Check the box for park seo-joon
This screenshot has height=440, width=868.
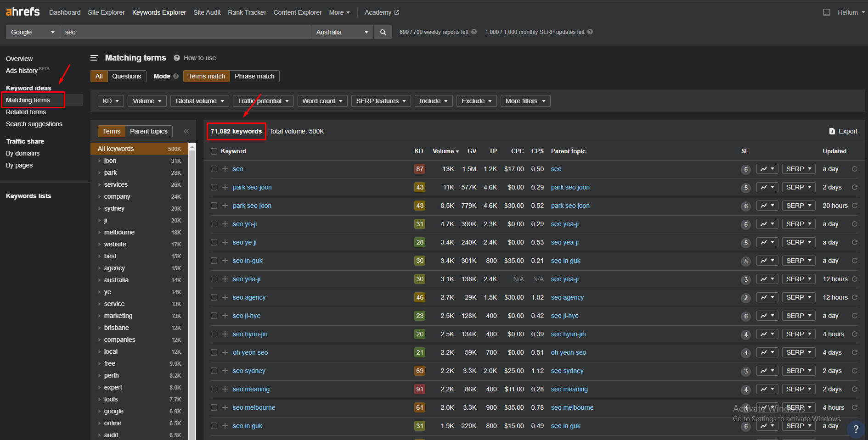[214, 187]
